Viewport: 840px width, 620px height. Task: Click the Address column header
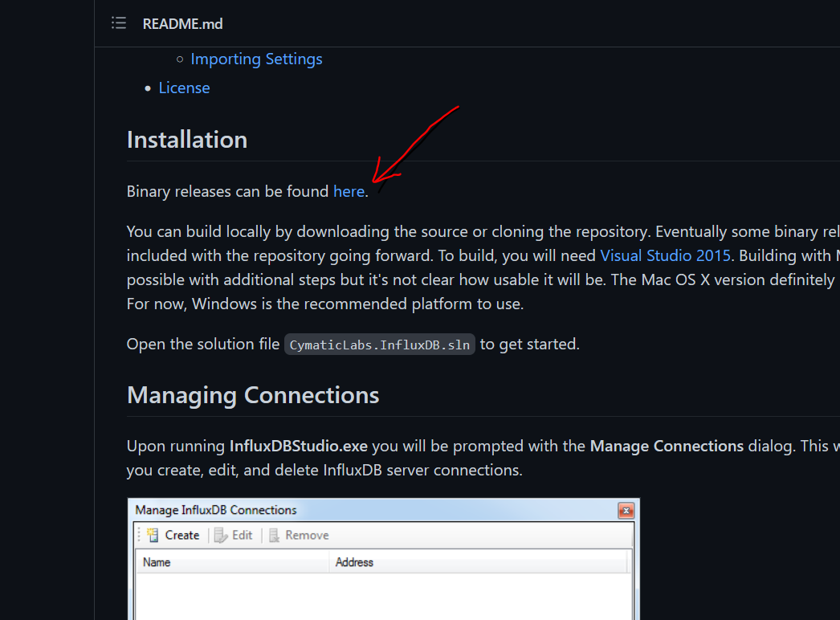(x=478, y=562)
